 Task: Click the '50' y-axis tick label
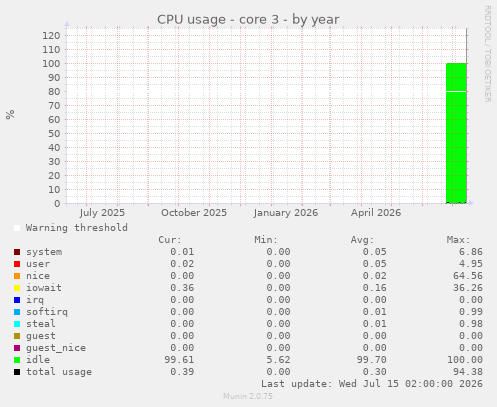pyautogui.click(x=54, y=134)
